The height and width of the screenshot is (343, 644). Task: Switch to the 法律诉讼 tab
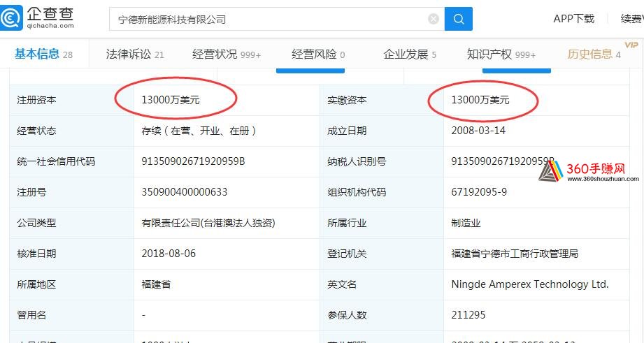135,54
